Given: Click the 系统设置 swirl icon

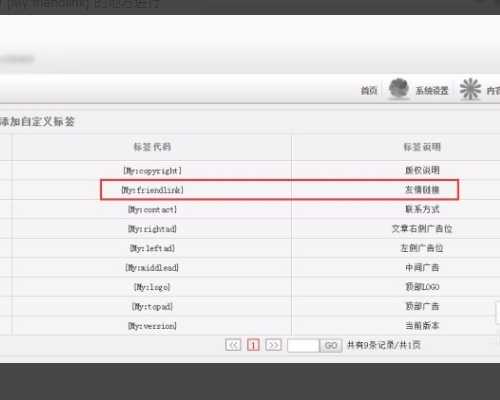Looking at the screenshot, I should pos(399,89).
